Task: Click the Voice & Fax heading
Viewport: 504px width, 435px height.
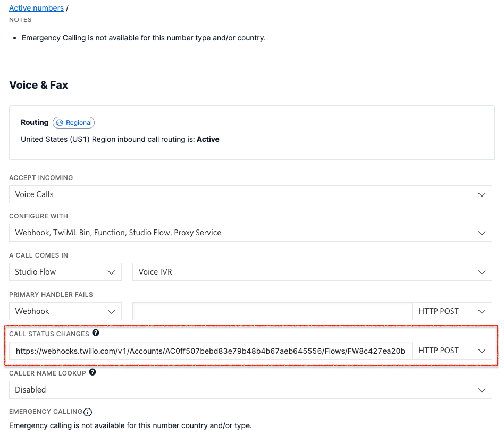Action: (39, 85)
